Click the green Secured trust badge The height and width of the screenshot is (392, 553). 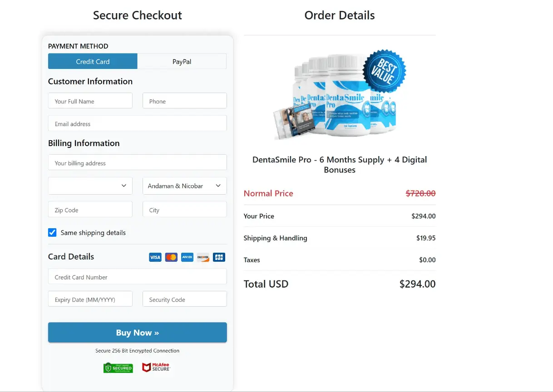[x=118, y=367]
